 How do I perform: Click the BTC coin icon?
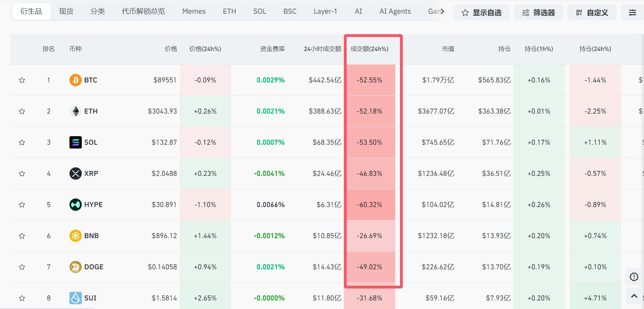(75, 80)
